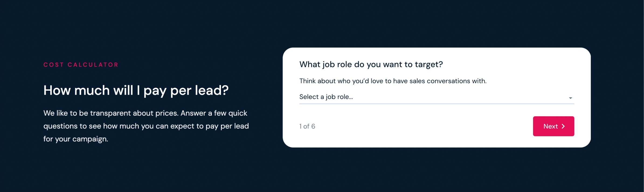Viewport: 644px width, 192px height.
Task: Click the word "CALCULATOR" in the label
Action: [93, 65]
